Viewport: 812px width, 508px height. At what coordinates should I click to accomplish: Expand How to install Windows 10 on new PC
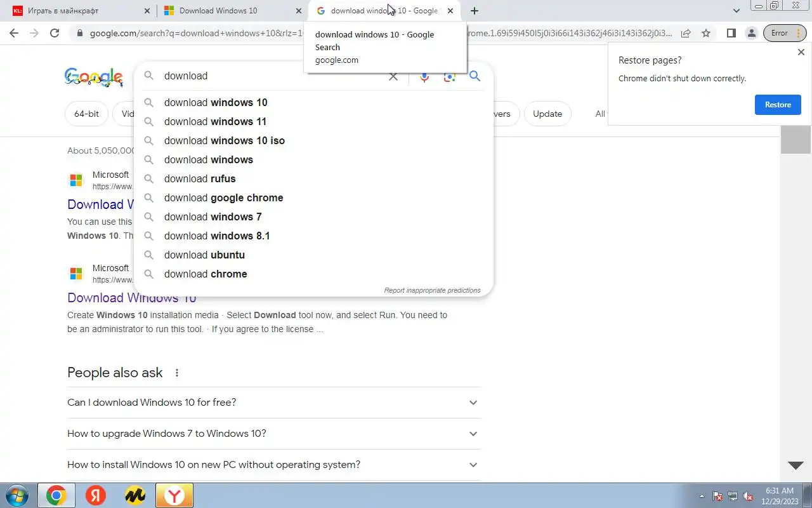pos(274,465)
